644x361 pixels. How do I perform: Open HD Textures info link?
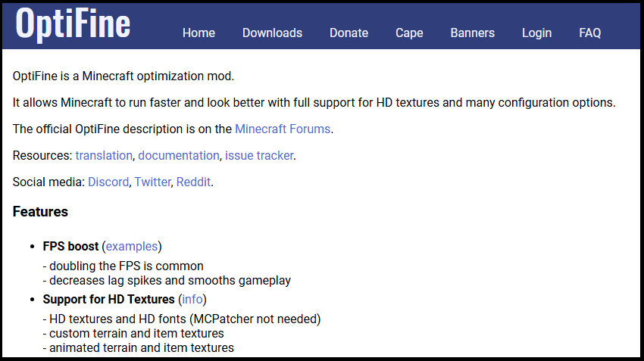pyautogui.click(x=192, y=299)
